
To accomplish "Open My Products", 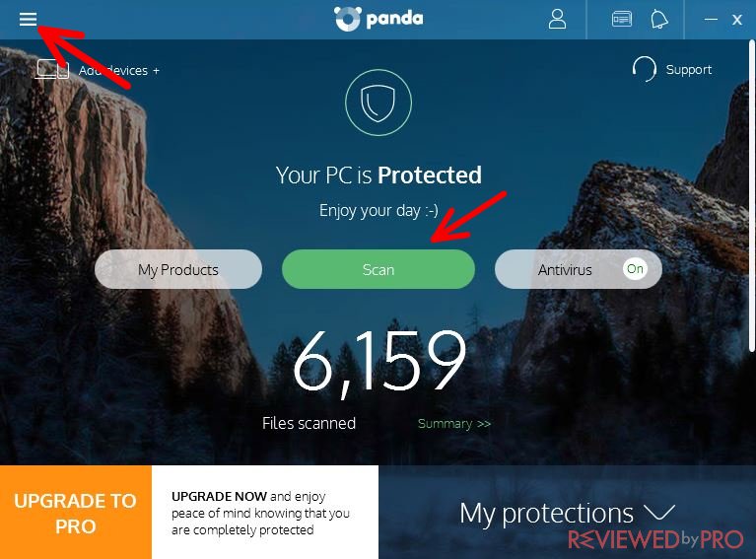I will click(x=178, y=269).
